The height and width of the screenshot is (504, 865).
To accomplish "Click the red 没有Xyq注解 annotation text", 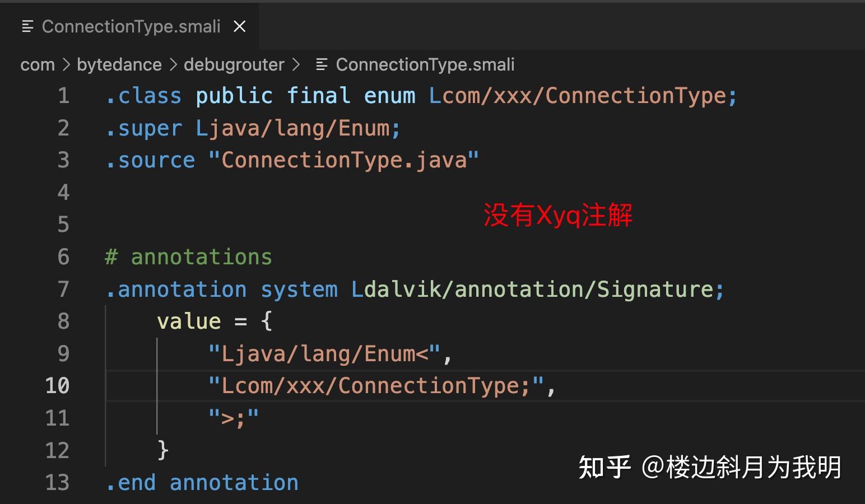I will pos(558,216).
